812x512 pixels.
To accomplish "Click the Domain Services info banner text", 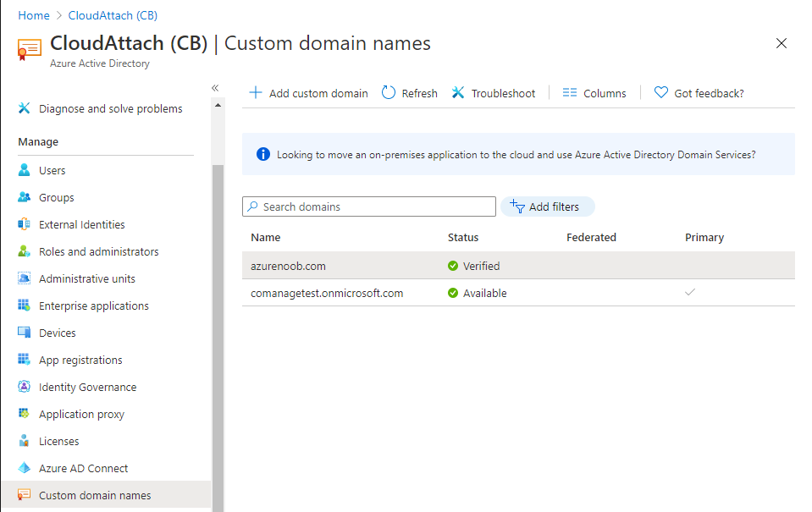I will tap(516, 154).
